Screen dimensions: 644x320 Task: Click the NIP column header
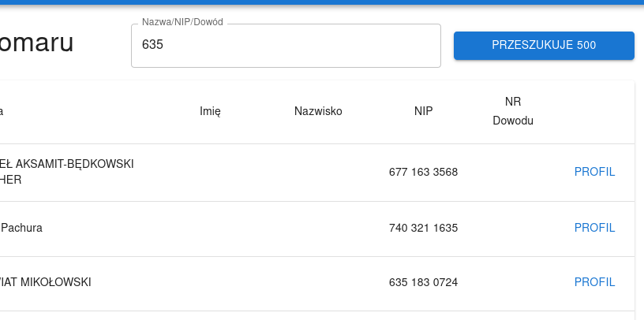click(423, 111)
